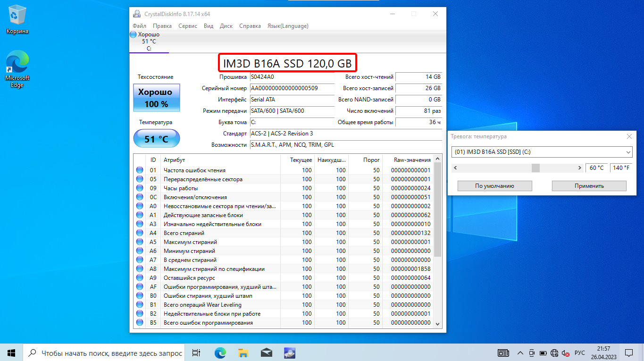This screenshot has height=361, width=644.
Task: Expand the IM3D B16A SSD drive dropdown
Action: pyautogui.click(x=627, y=152)
